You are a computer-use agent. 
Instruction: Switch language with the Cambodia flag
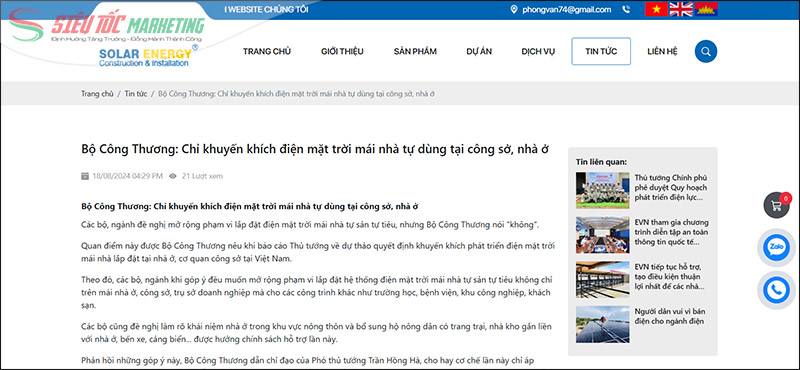coord(706,9)
